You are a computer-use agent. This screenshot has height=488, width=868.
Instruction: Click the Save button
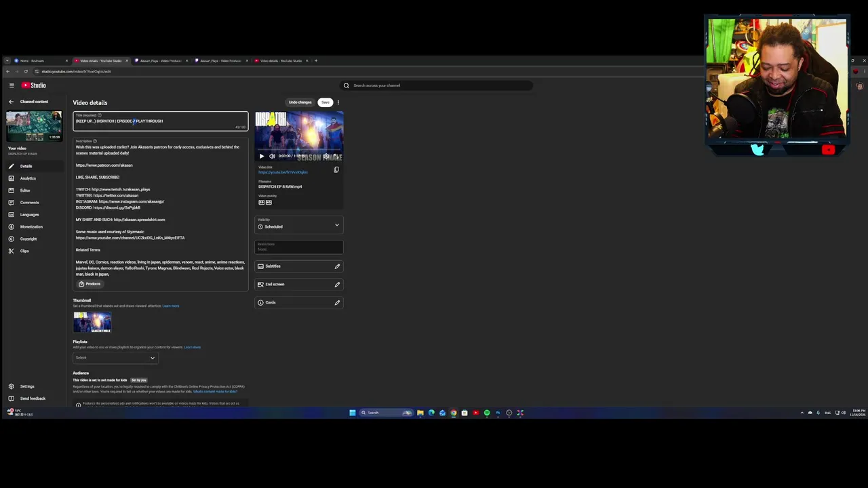(x=325, y=102)
